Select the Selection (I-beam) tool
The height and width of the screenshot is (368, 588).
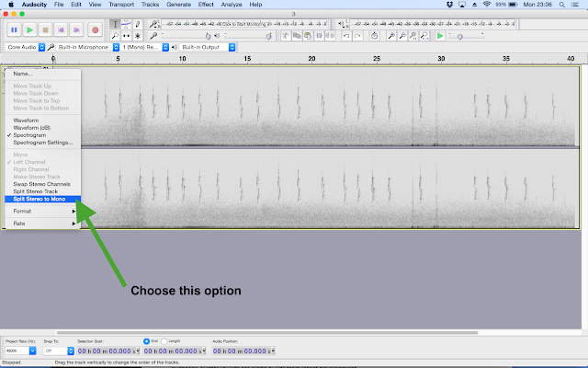(115, 25)
